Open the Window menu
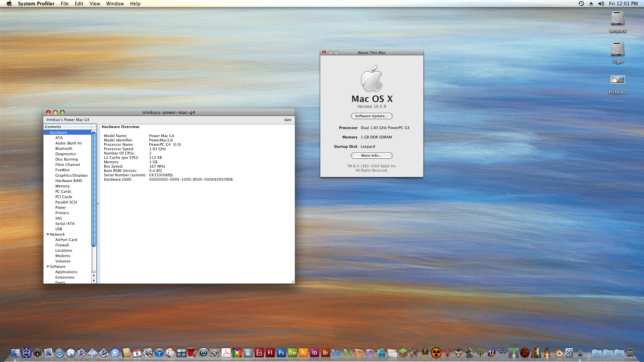 [x=115, y=4]
